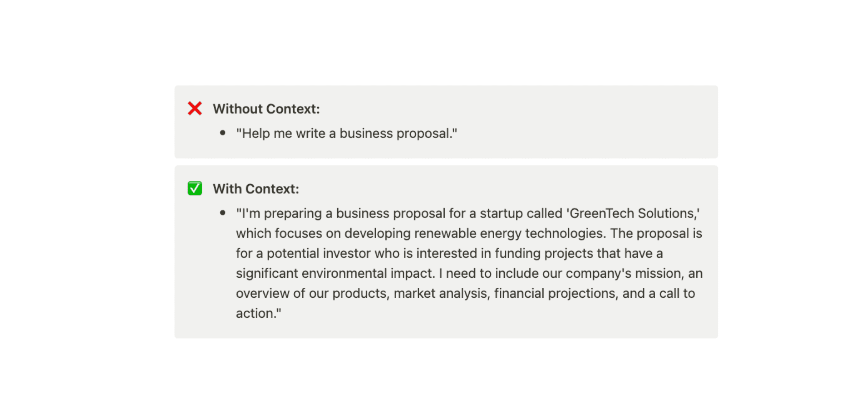Click the phrase "financial projections"
The height and width of the screenshot is (405, 868).
click(556, 293)
